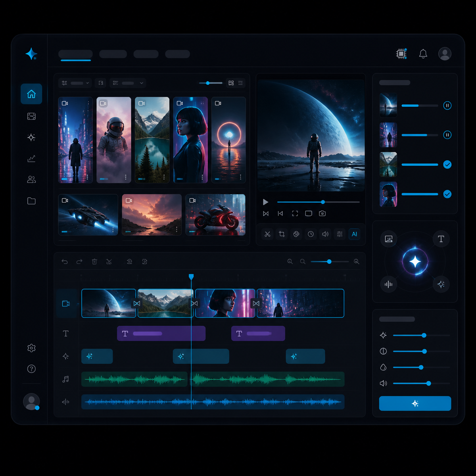The image size is (476, 476).
Task: Click the timeline zoom slider
Action: point(330,261)
